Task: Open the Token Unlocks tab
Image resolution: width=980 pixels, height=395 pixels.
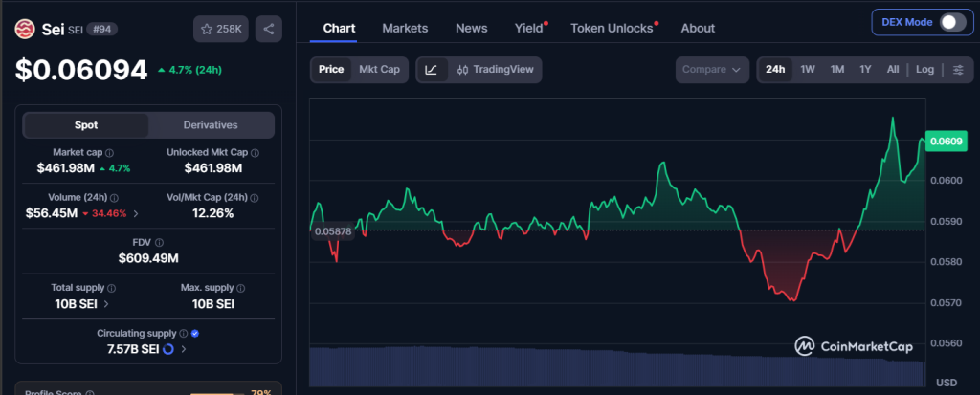Action: coord(613,28)
